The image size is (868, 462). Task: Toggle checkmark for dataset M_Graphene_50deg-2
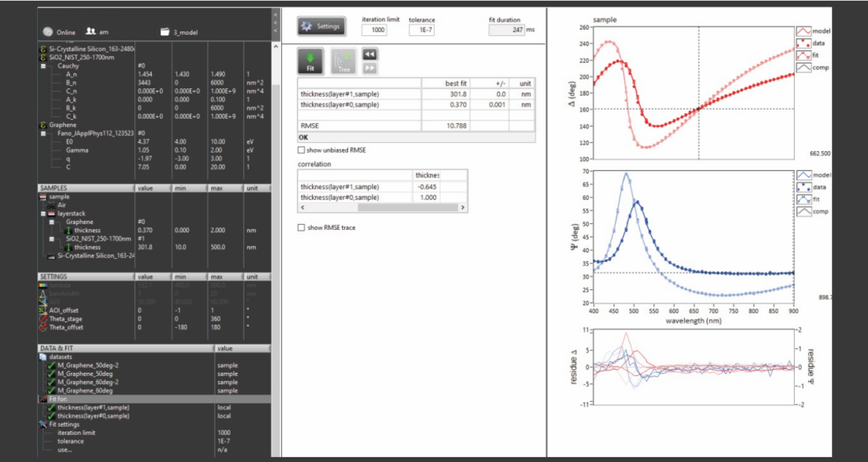coord(51,365)
